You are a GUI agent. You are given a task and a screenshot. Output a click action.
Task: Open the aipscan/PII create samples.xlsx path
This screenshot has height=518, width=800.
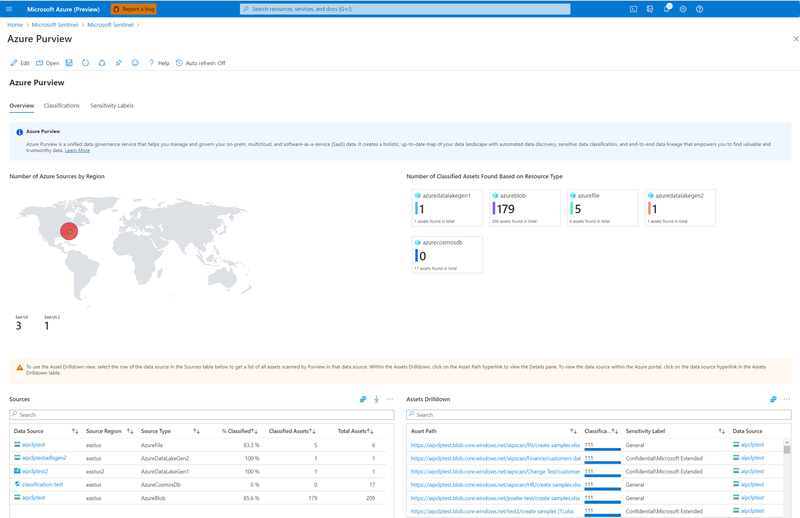pyautogui.click(x=495, y=445)
